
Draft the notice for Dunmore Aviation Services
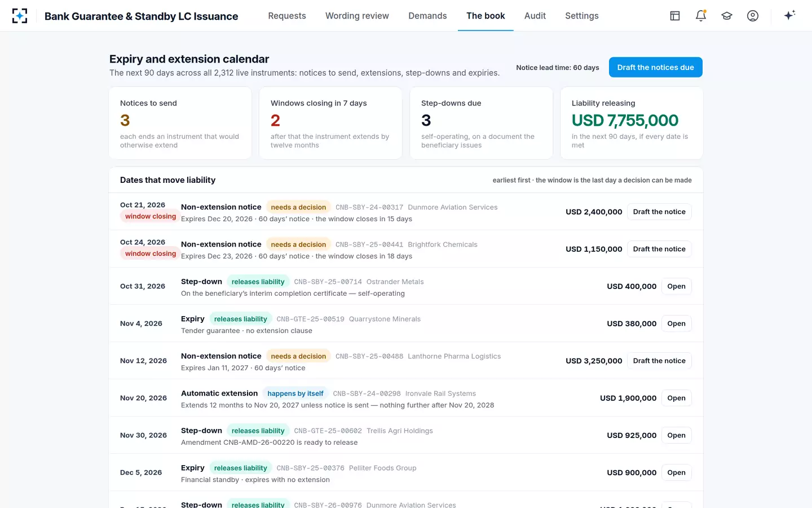[x=659, y=212]
